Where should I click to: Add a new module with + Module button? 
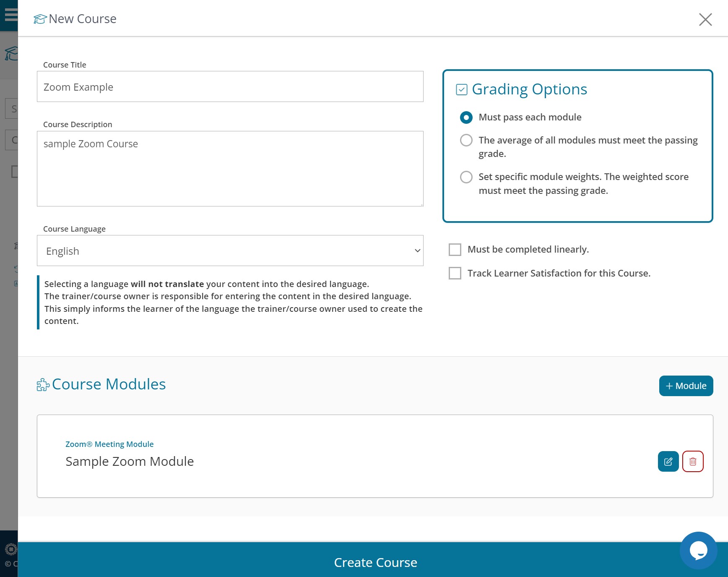pyautogui.click(x=686, y=386)
